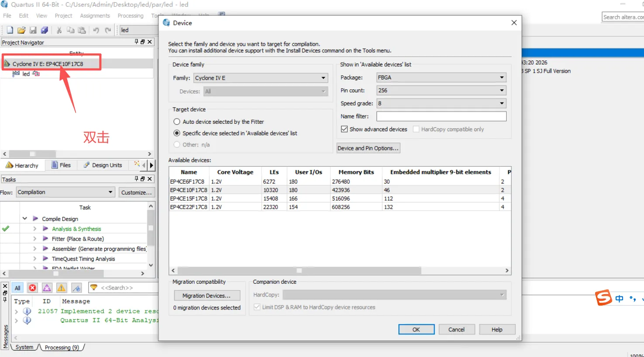Close the Project Navigator panel

point(150,42)
